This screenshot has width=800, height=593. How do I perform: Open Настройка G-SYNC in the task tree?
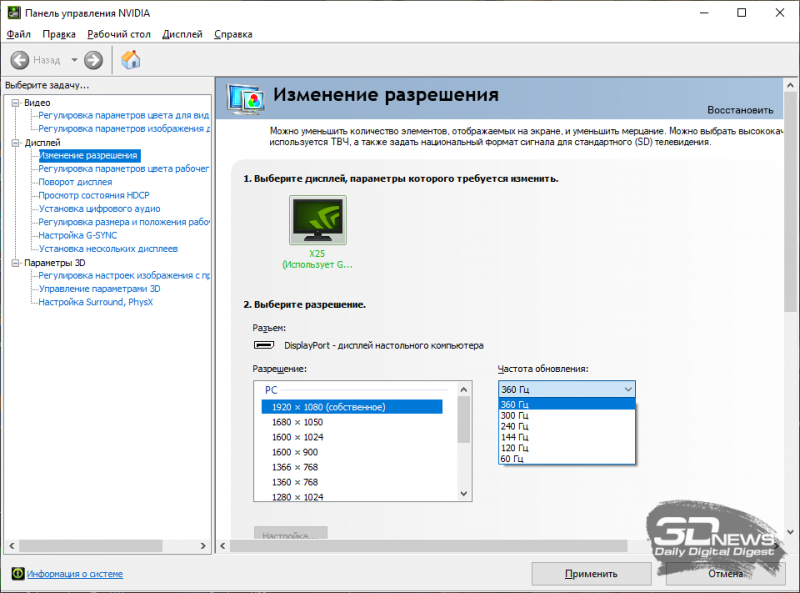pos(78,235)
